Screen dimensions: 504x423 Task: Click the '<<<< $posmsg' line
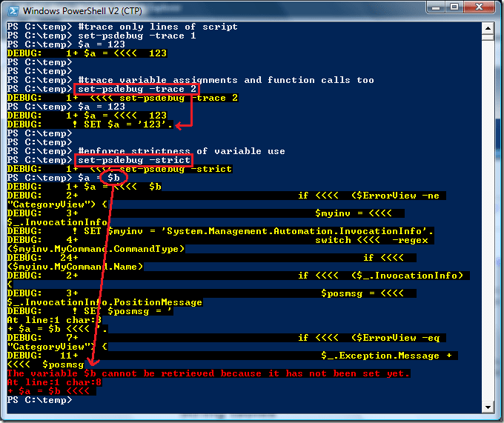[x=45, y=364]
